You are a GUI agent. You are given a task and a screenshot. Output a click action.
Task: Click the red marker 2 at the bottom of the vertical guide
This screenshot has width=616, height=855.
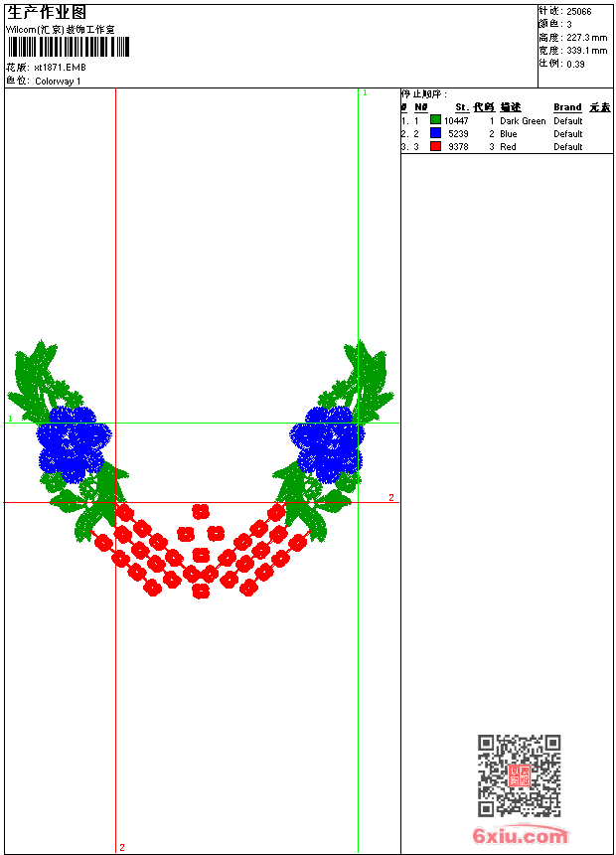121,847
